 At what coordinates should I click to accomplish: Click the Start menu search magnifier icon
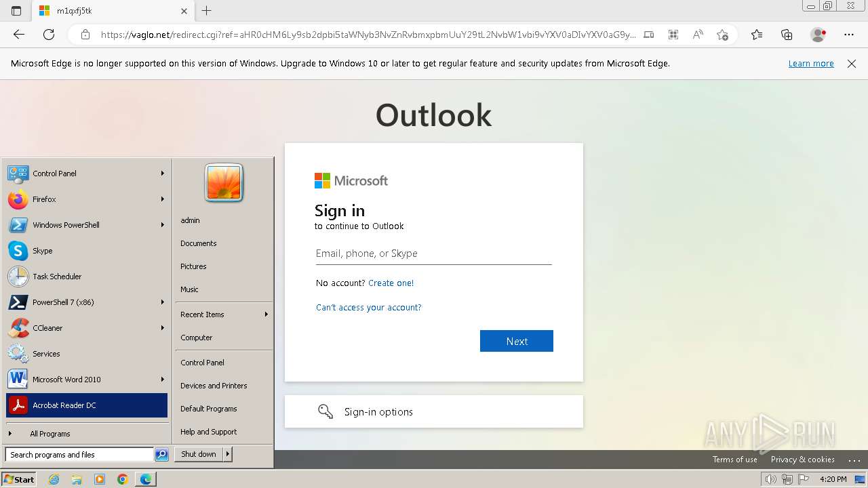(x=161, y=455)
